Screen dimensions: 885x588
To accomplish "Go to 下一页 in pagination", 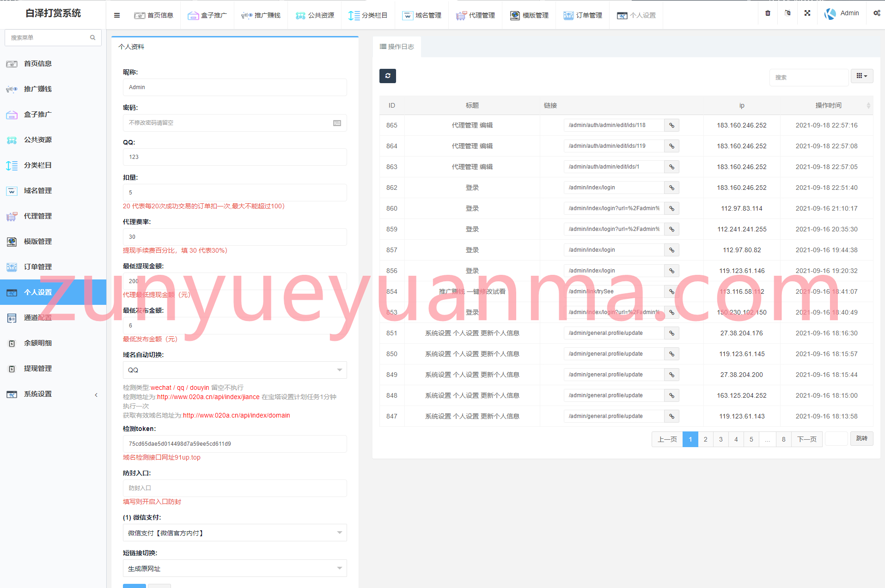I will pyautogui.click(x=807, y=439).
